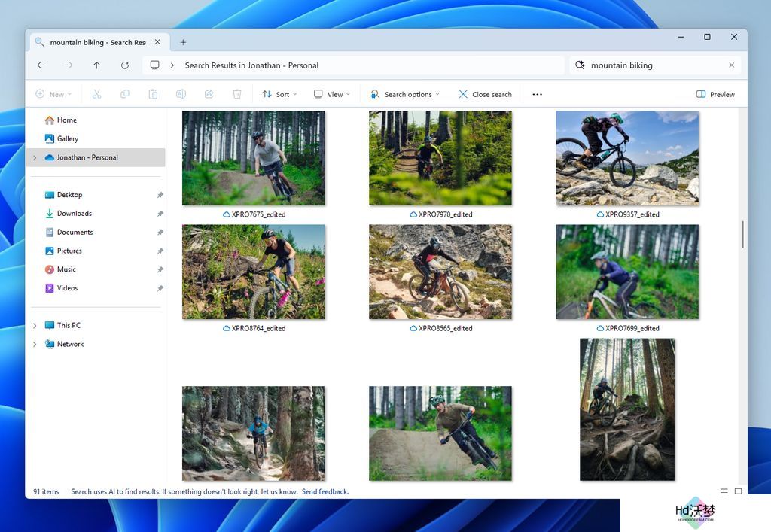Open a new tab with plus button
Image resolution: width=771 pixels, height=532 pixels.
[x=183, y=42]
